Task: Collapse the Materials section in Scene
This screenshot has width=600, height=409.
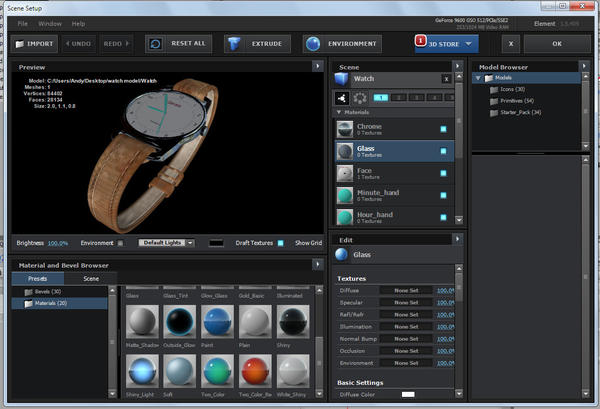Action: [x=339, y=112]
